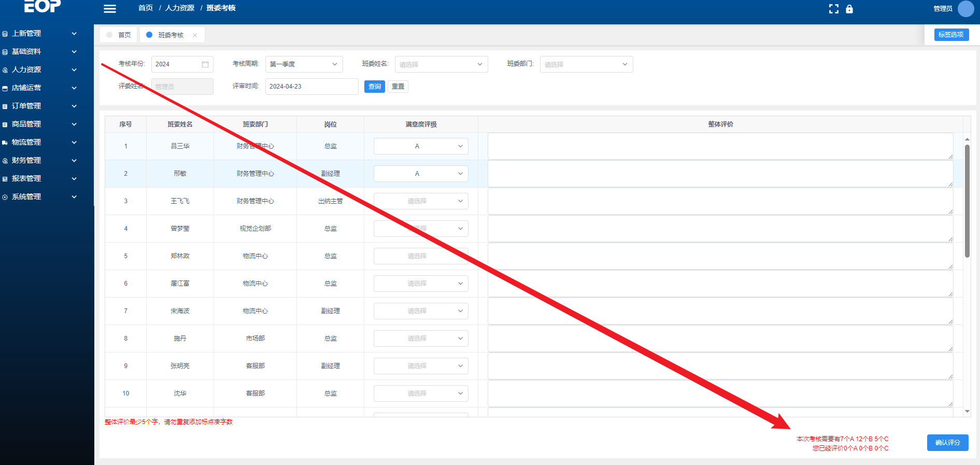Click the EOP logo
980x465 pixels.
pos(42,6)
